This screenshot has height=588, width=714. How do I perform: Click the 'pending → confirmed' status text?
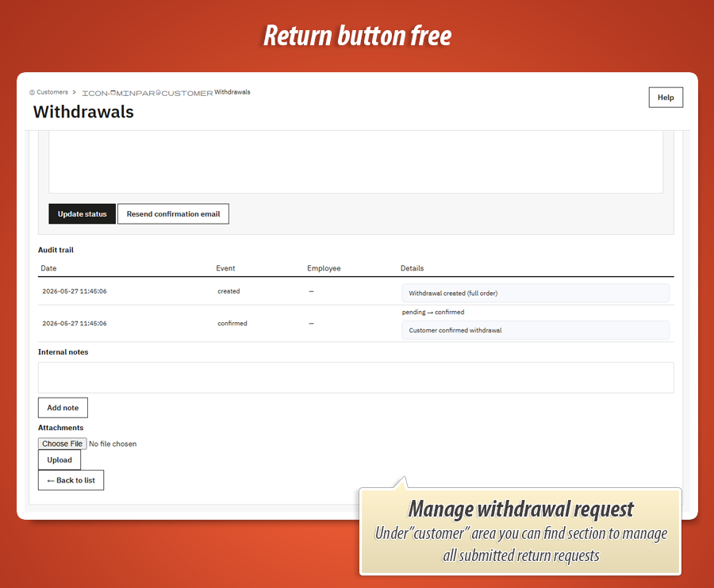tap(433, 312)
